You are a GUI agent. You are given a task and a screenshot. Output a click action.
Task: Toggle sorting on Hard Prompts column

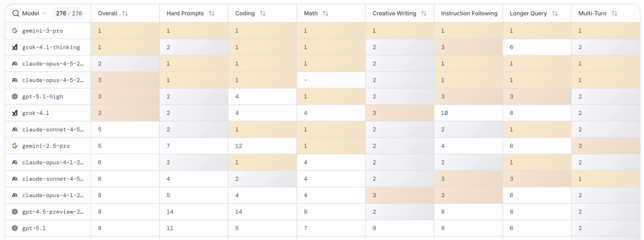212,13
